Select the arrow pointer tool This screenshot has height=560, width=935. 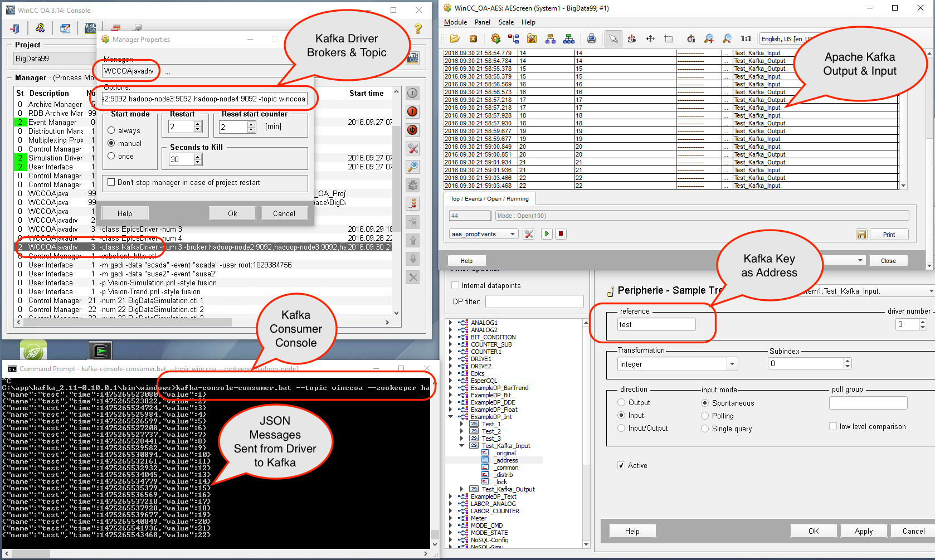pos(613,38)
